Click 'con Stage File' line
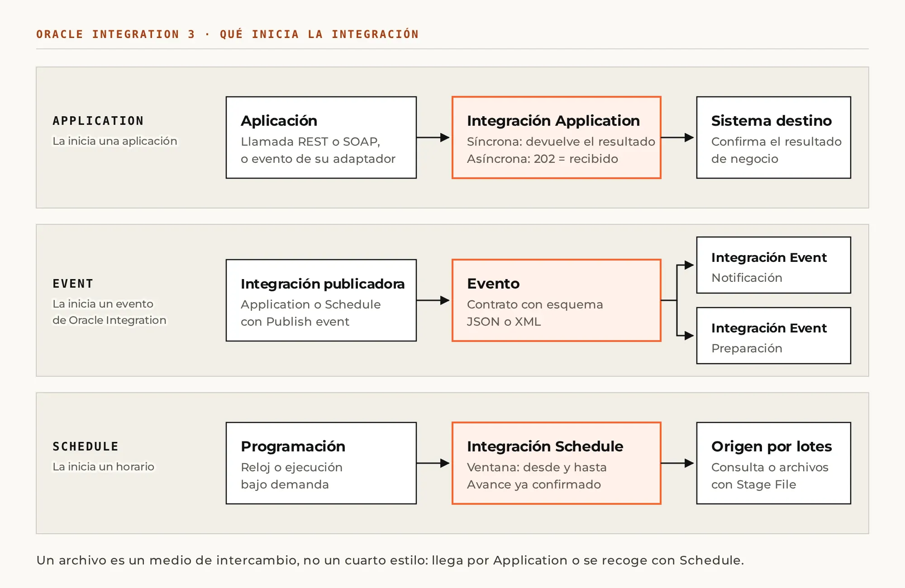The width and height of the screenshot is (905, 588). (753, 484)
